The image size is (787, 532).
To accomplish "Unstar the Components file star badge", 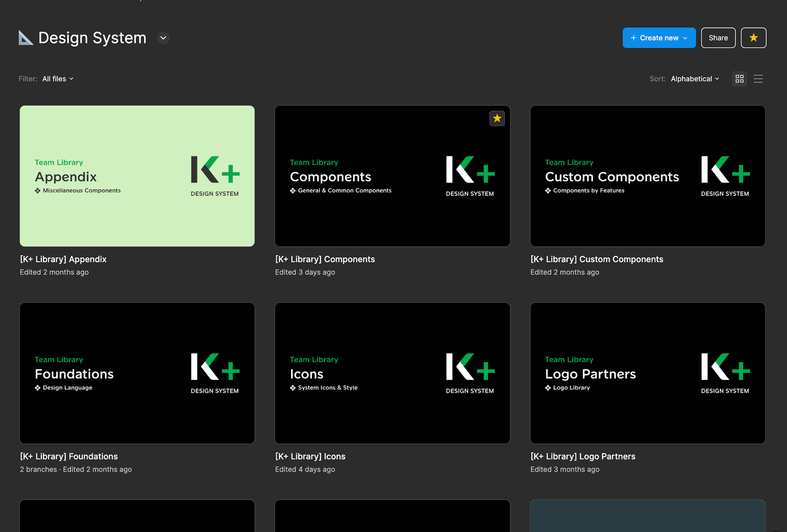I will pyautogui.click(x=497, y=118).
